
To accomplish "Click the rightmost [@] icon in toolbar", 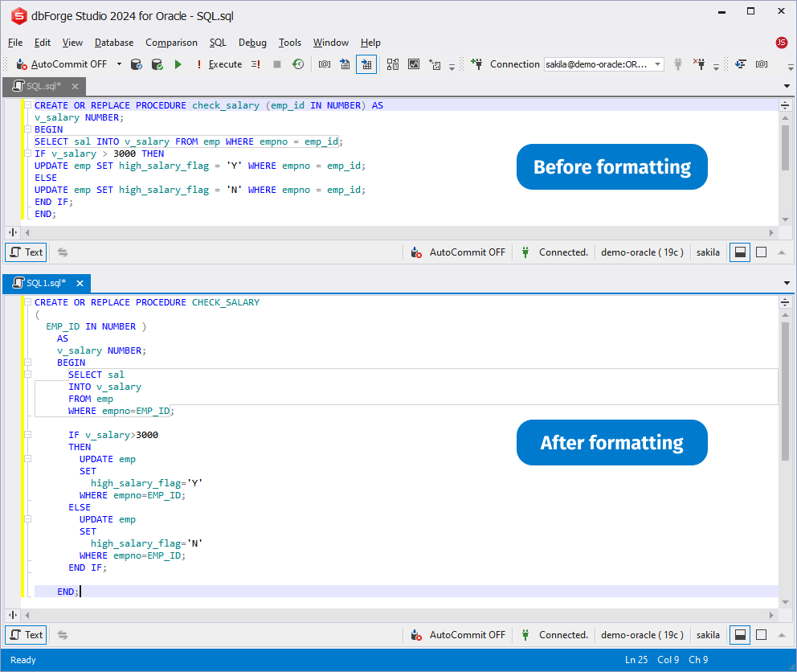I will [x=762, y=64].
